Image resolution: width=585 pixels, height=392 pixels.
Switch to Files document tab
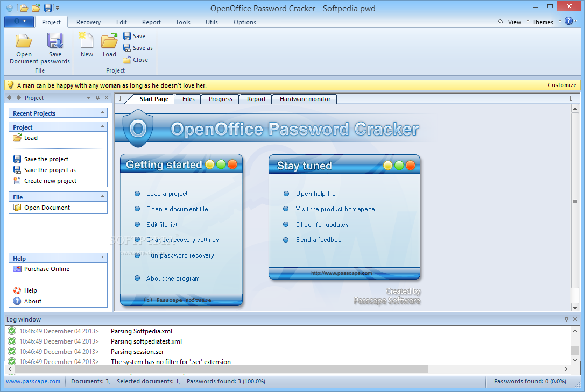188,99
